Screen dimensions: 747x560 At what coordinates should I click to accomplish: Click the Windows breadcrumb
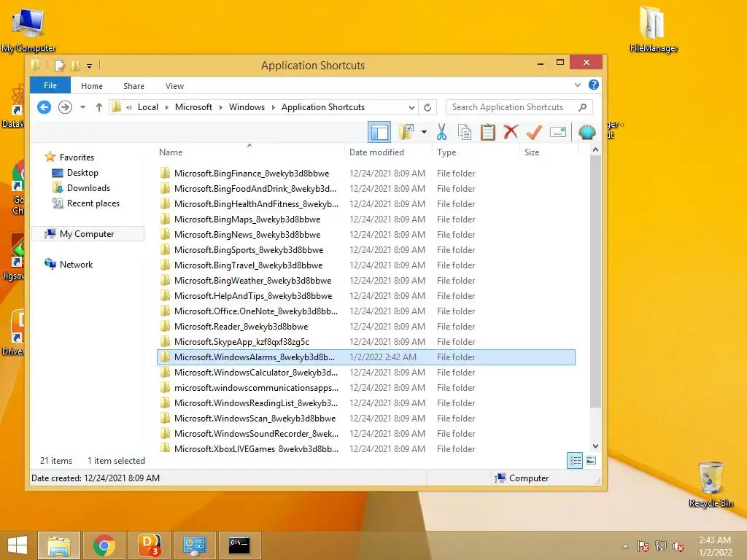point(247,107)
